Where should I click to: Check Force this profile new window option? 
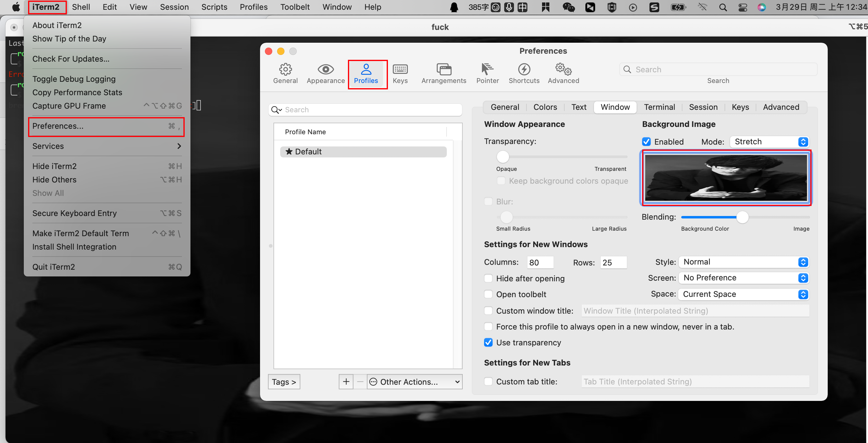[x=488, y=326]
